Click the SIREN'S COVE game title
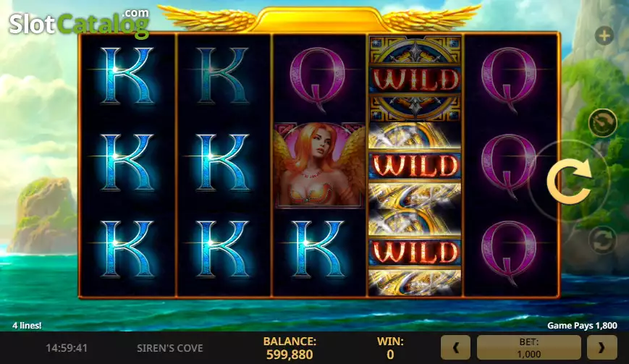Screen dimensions: 629x364 pyautogui.click(x=170, y=348)
